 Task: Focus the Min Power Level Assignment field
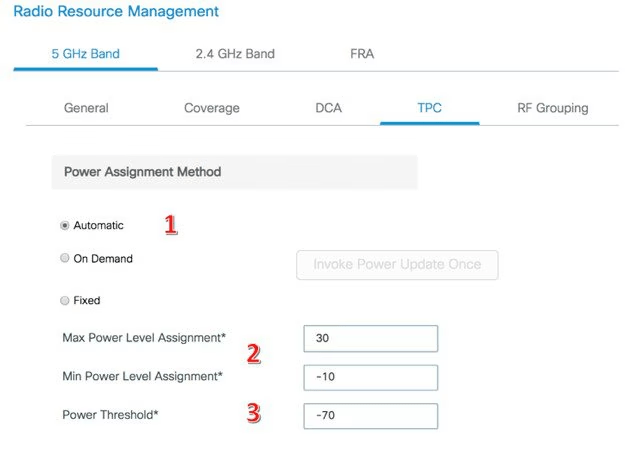pos(370,377)
